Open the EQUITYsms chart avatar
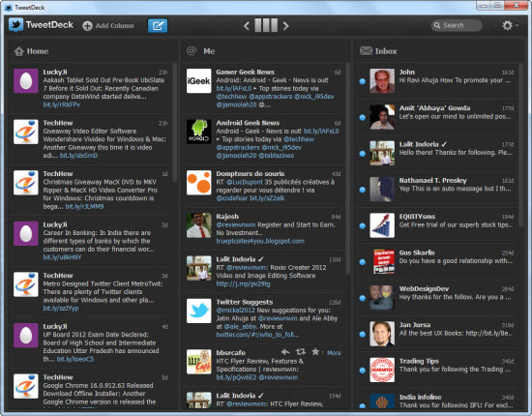The height and width of the screenshot is (416, 532). point(382,225)
